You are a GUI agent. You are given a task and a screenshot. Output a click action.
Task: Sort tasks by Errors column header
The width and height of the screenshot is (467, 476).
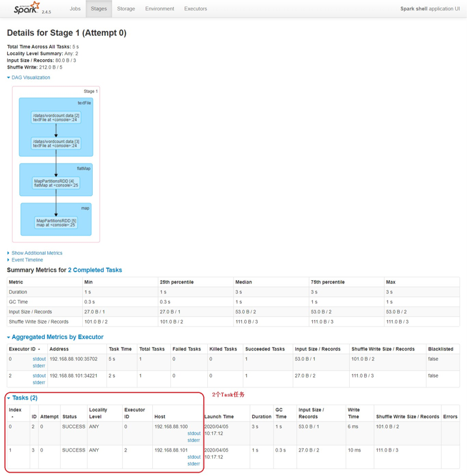(450, 416)
